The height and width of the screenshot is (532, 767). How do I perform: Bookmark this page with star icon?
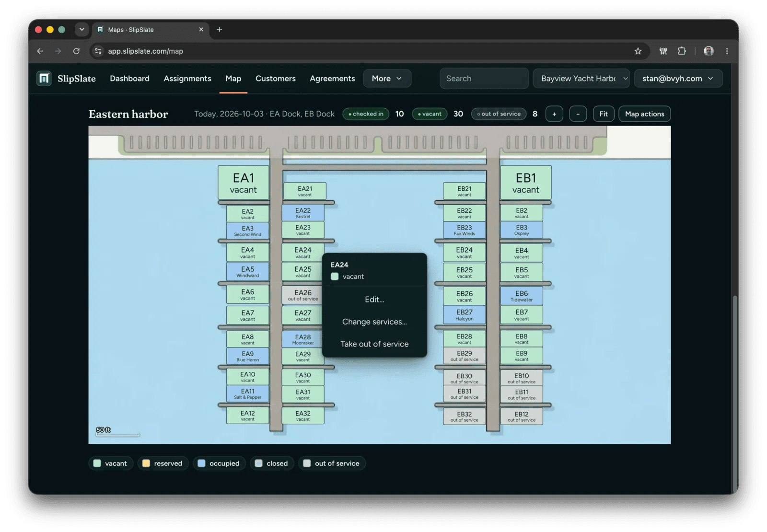click(x=638, y=51)
